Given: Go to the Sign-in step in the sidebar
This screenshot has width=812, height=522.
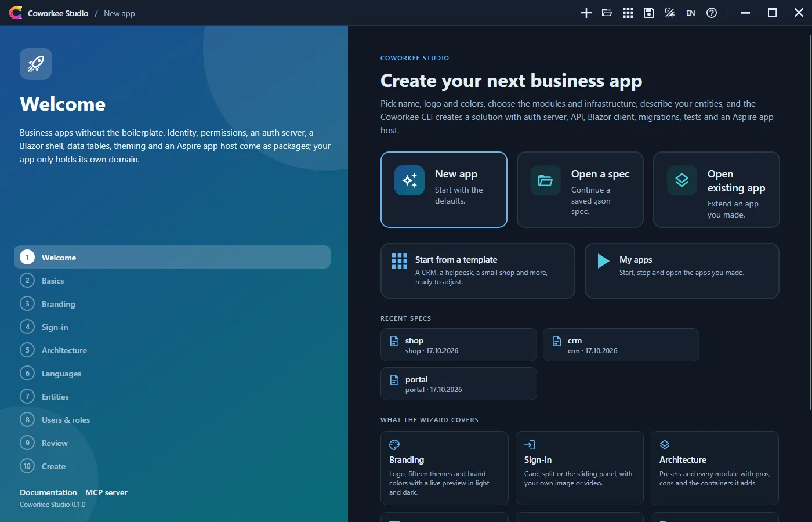Looking at the screenshot, I should [x=172, y=327].
